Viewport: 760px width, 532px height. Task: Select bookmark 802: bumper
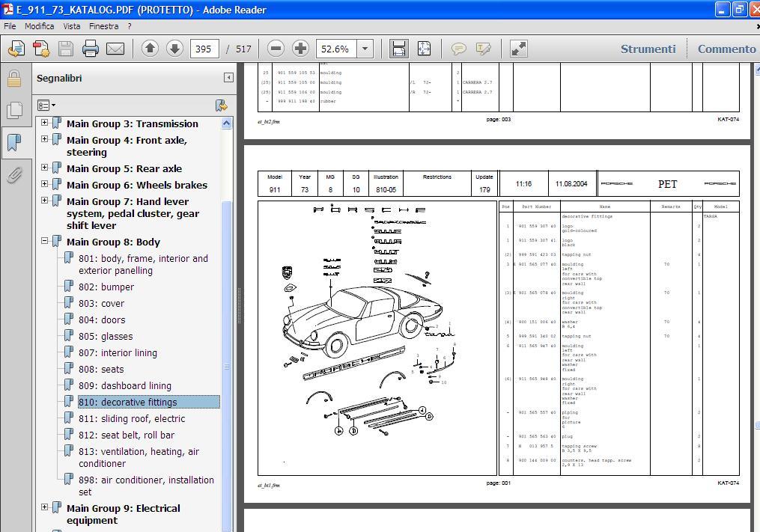tap(106, 287)
